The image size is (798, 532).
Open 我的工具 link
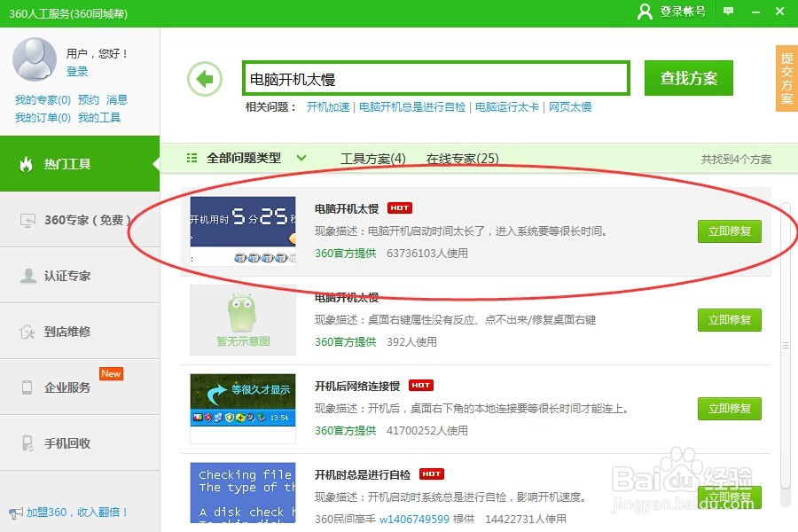[98, 118]
